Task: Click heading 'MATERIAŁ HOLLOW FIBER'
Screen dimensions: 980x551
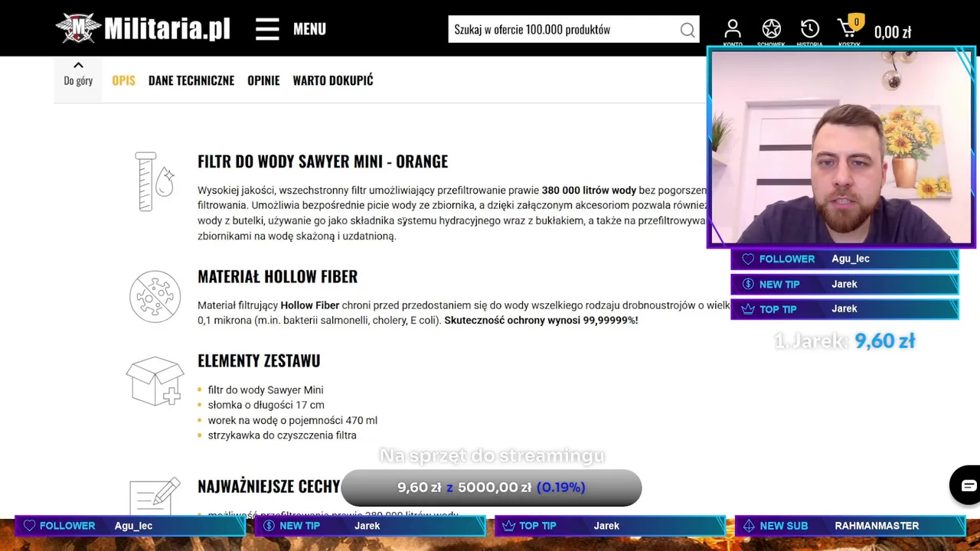Action: pyautogui.click(x=277, y=276)
